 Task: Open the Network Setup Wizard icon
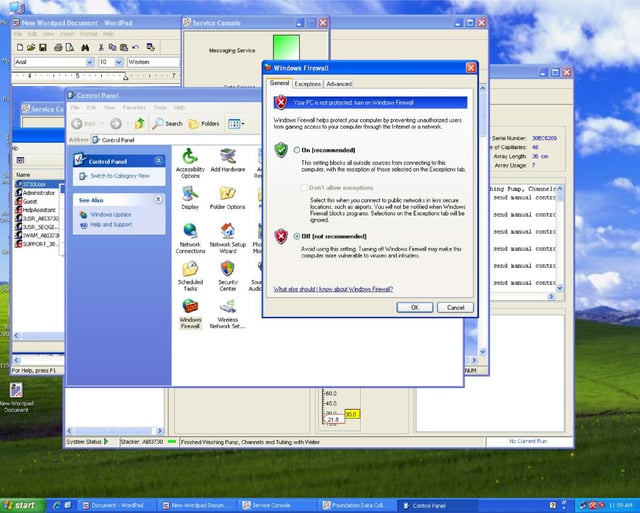coord(228,239)
